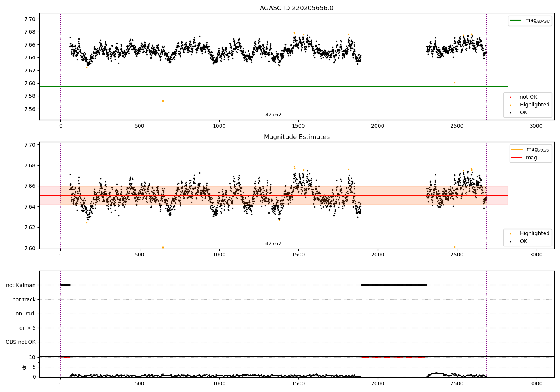Click x-tick "3000" under the Magnitude Estimates plot
The image size is (560, 392).
click(x=536, y=255)
